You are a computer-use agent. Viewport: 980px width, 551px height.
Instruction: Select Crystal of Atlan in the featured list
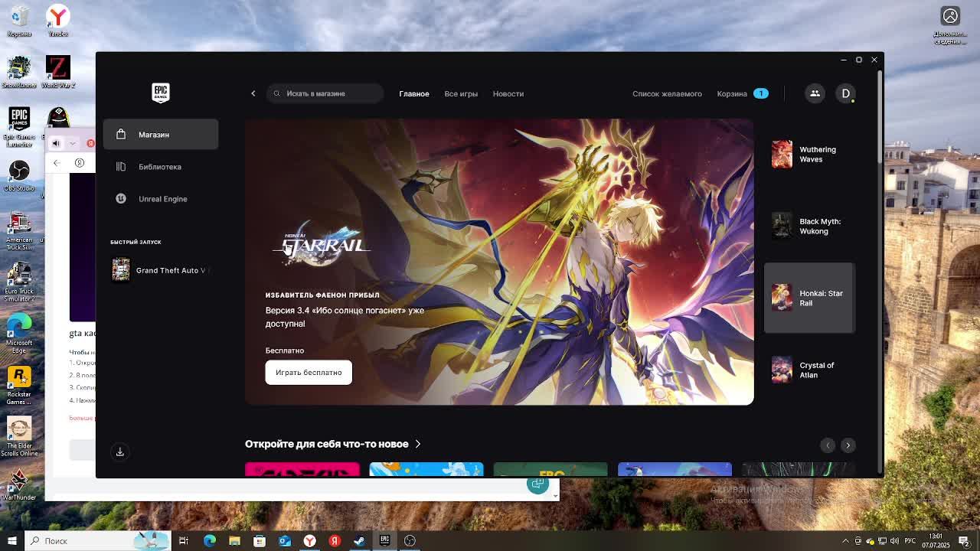click(x=809, y=370)
